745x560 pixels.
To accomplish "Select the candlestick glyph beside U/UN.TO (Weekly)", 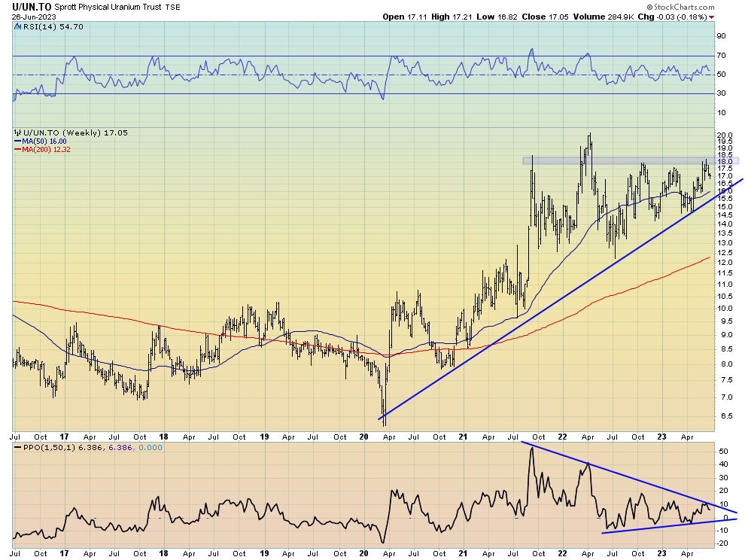I will (17, 132).
